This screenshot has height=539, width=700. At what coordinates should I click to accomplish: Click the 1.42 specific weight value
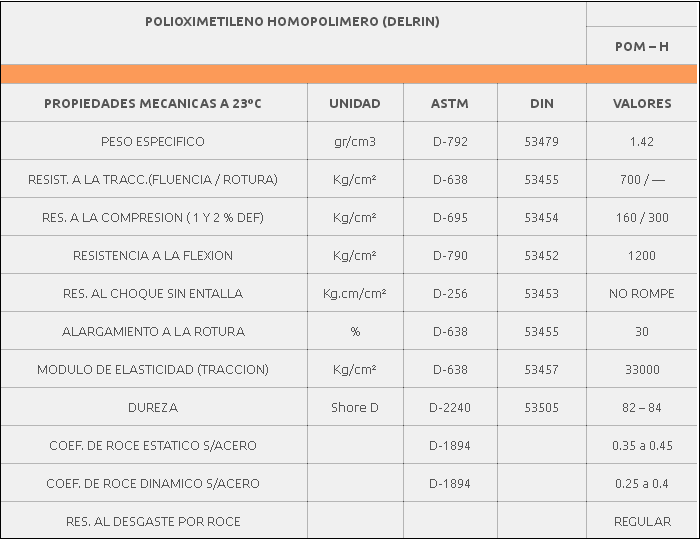tap(641, 141)
